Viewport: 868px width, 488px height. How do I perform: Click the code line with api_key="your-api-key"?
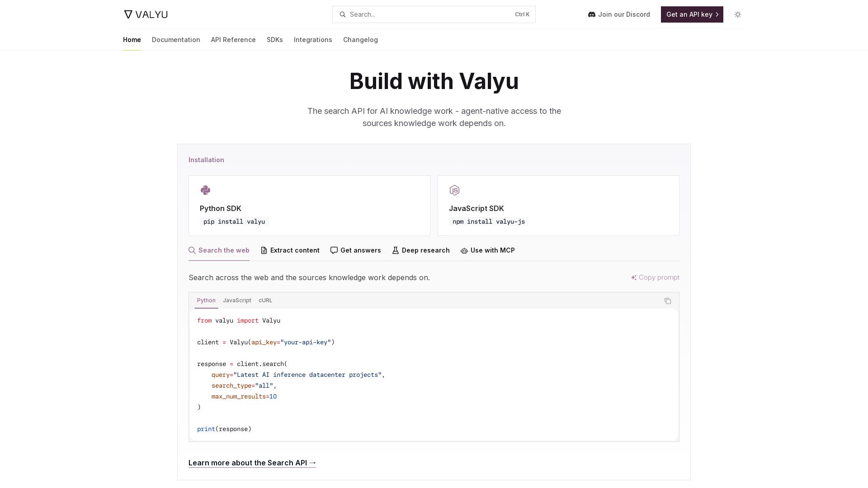[x=266, y=342]
